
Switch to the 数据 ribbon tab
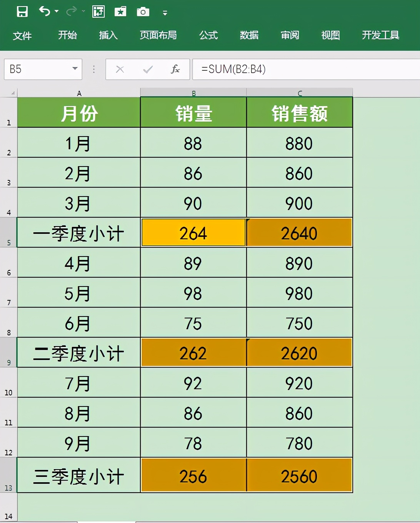249,35
